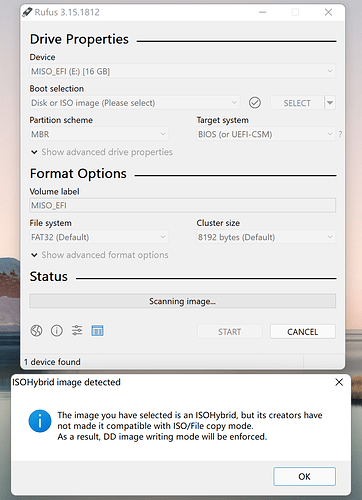
Task: Click the 'Format Options' heading
Action: tap(78, 174)
